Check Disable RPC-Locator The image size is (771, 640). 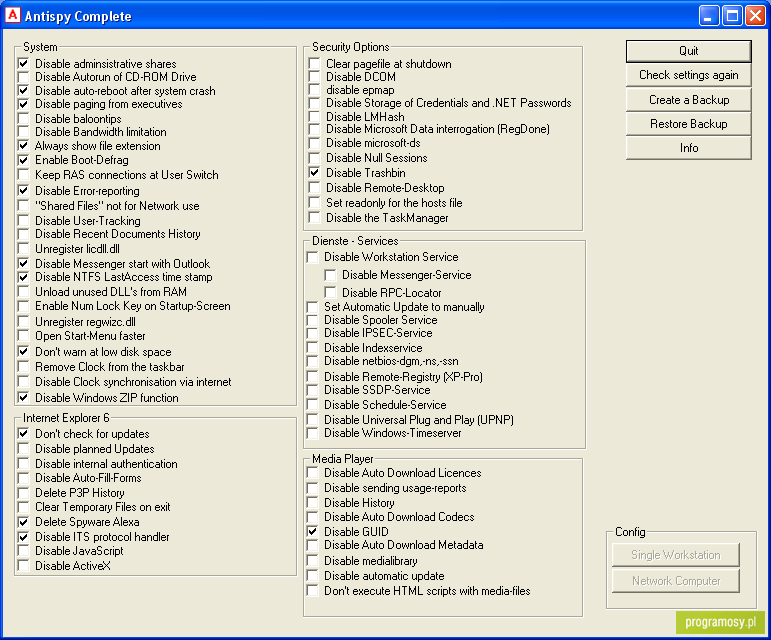coord(330,292)
